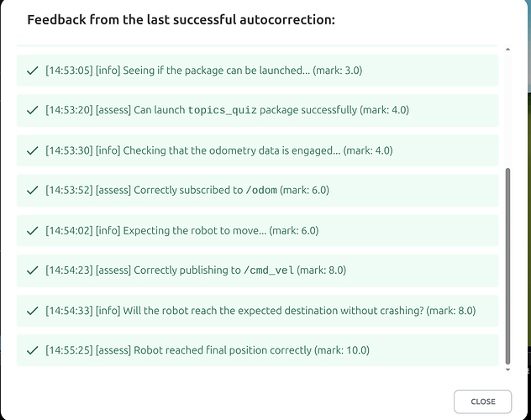Click checkmark beside 'Expecting the robot to move'
Image resolution: width=531 pixels, height=420 pixels.
pyautogui.click(x=32, y=230)
